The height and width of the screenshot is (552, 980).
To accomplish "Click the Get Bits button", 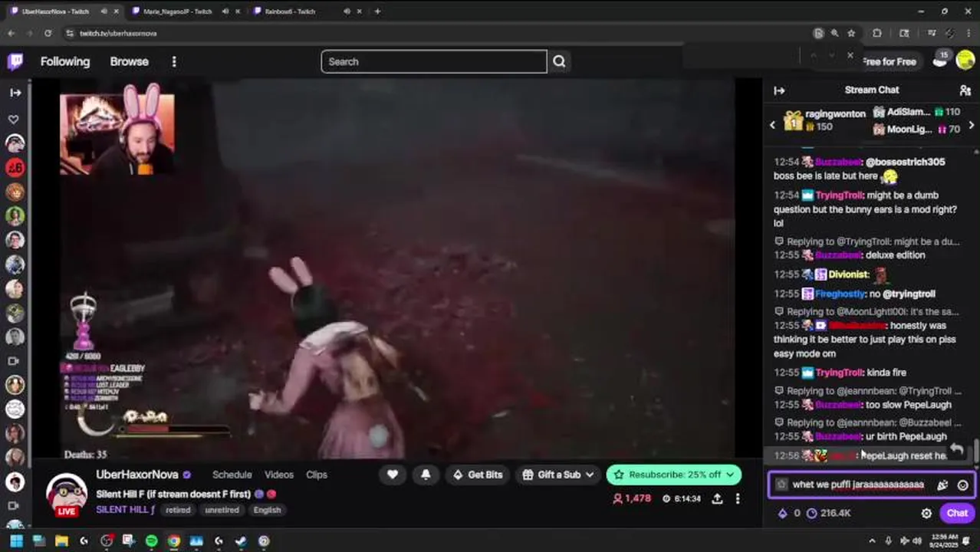I will pyautogui.click(x=478, y=475).
